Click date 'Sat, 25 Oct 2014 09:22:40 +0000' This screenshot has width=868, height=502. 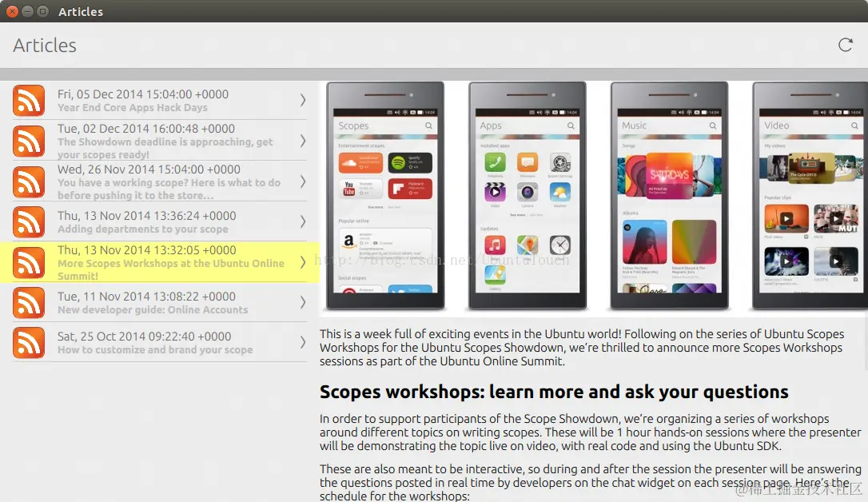pos(145,337)
